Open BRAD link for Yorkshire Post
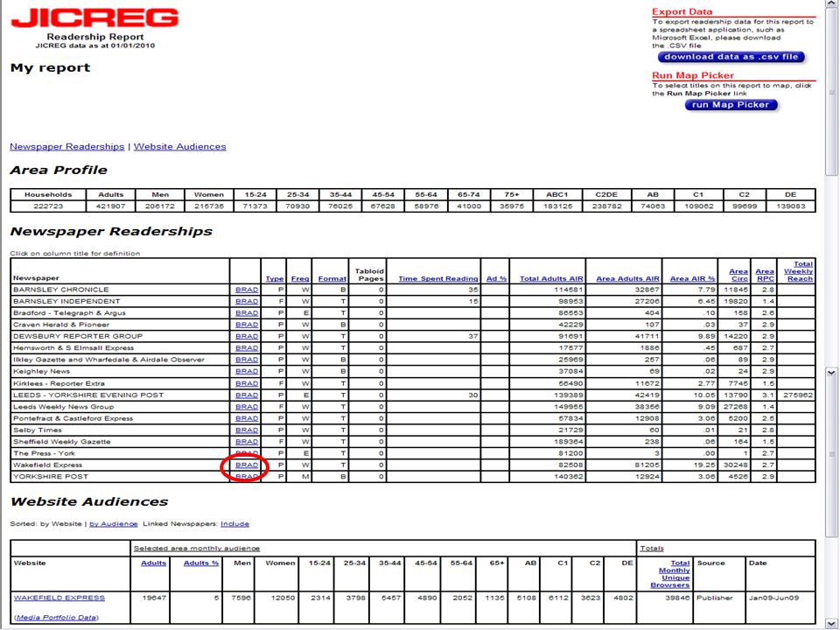This screenshot has width=840, height=630. (x=247, y=476)
